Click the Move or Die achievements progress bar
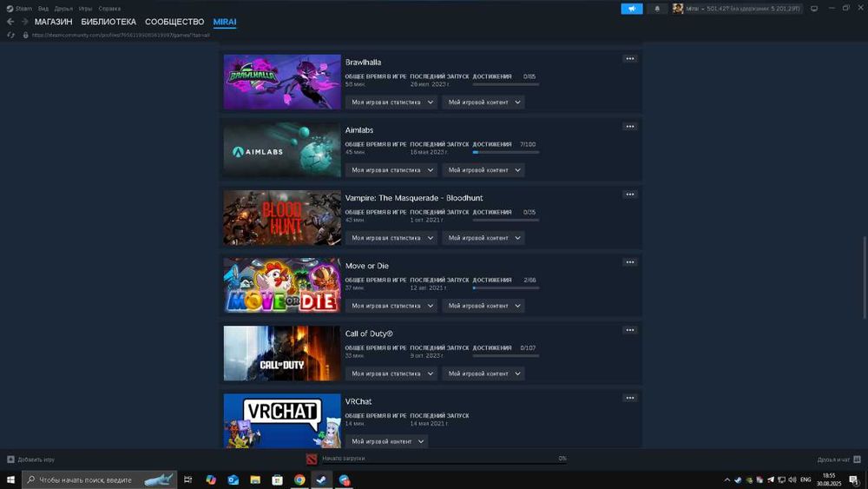Screen dimensions: 868x489 pos(506,287)
